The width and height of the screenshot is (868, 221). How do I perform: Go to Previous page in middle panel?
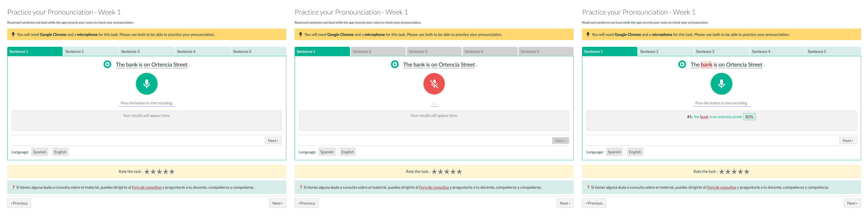(307, 203)
